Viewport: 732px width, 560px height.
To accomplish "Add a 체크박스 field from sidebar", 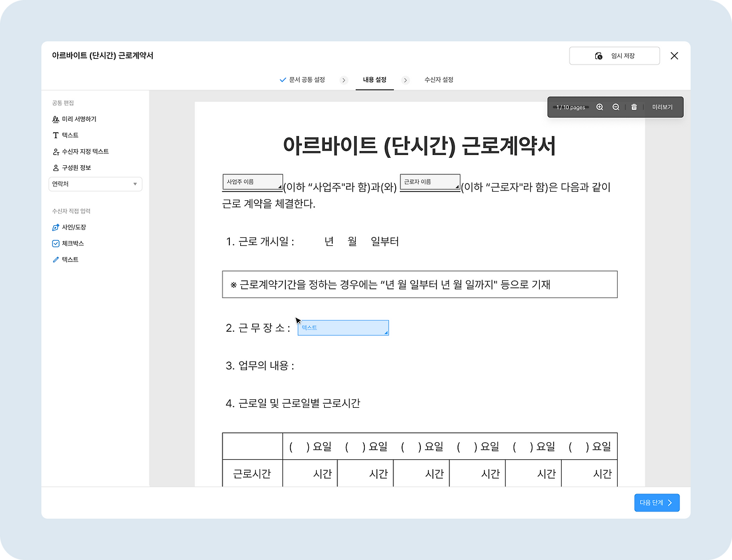I will click(68, 243).
